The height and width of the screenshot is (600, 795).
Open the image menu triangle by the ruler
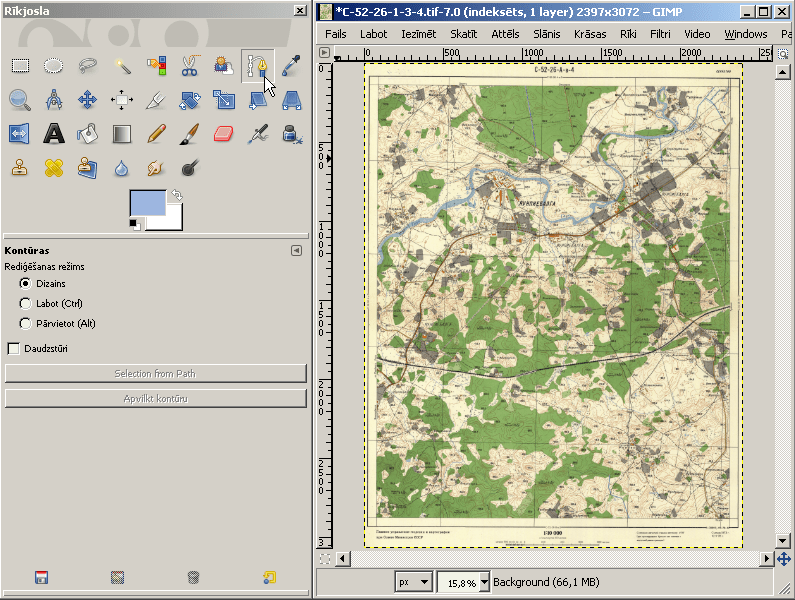click(x=324, y=53)
